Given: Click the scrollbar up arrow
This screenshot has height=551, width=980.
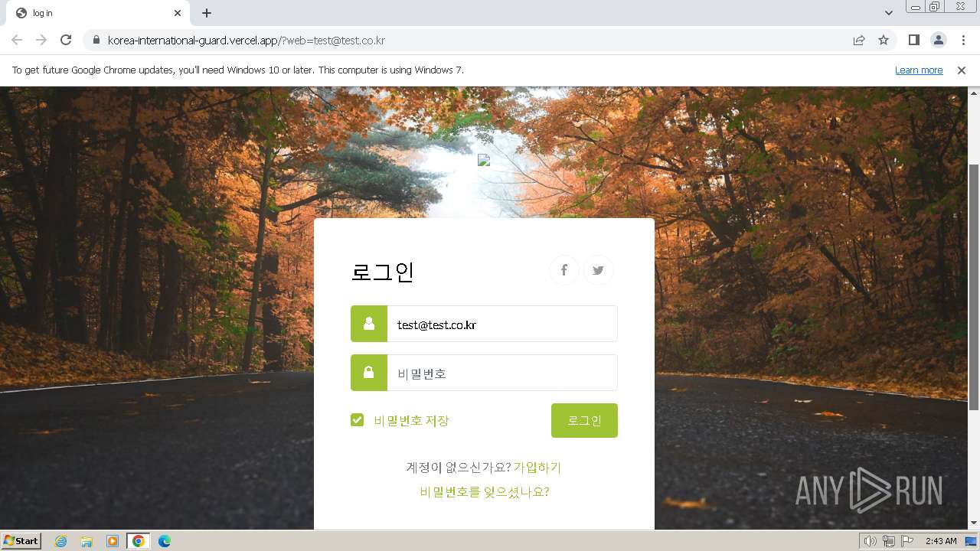Looking at the screenshot, I should tap(974, 93).
